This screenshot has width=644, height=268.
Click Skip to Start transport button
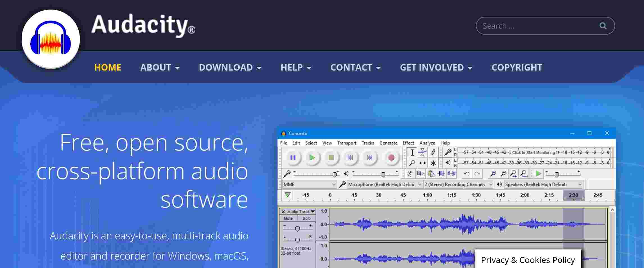pyautogui.click(x=350, y=157)
